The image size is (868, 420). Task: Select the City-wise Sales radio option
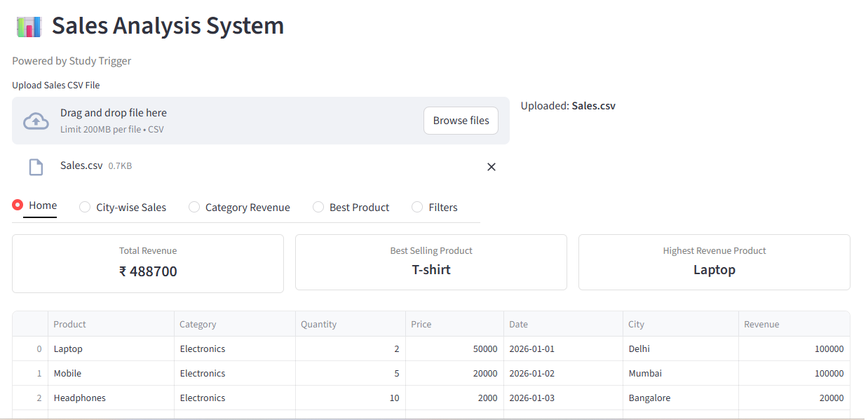(84, 207)
